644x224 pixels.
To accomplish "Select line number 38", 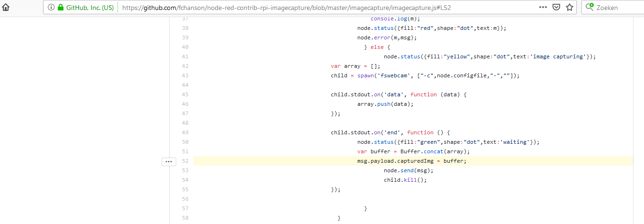I will [185, 28].
